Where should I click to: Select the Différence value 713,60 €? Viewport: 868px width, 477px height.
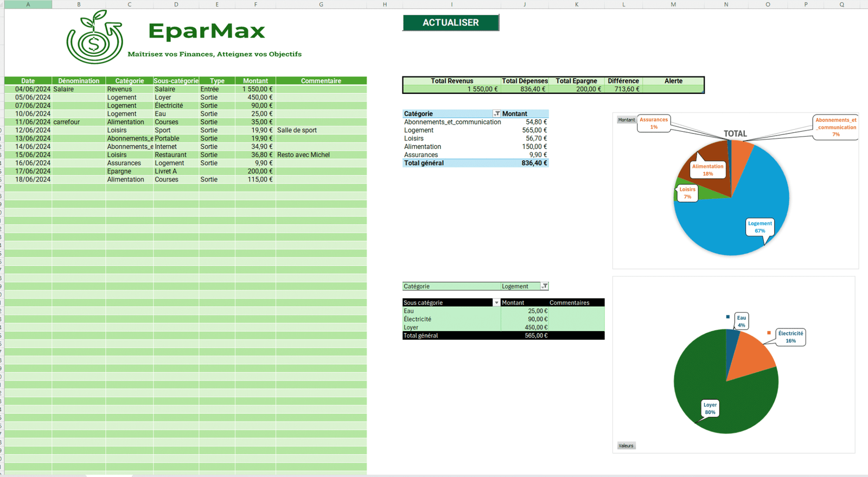tap(623, 89)
